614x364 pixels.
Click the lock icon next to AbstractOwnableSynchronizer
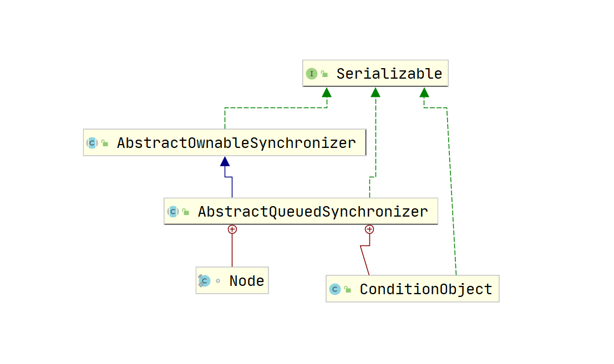[x=105, y=143]
